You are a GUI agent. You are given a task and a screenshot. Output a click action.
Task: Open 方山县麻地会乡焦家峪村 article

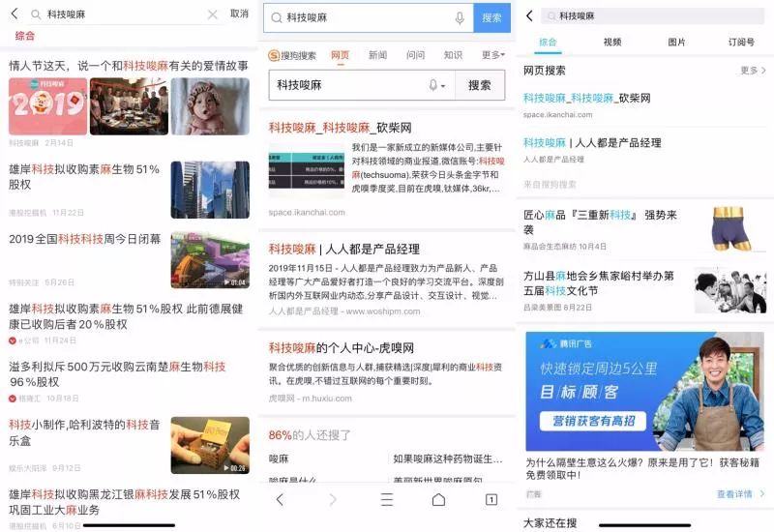[x=599, y=283]
